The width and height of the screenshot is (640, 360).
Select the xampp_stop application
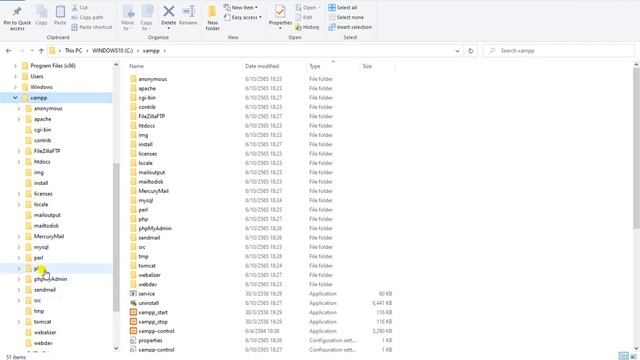point(153,322)
